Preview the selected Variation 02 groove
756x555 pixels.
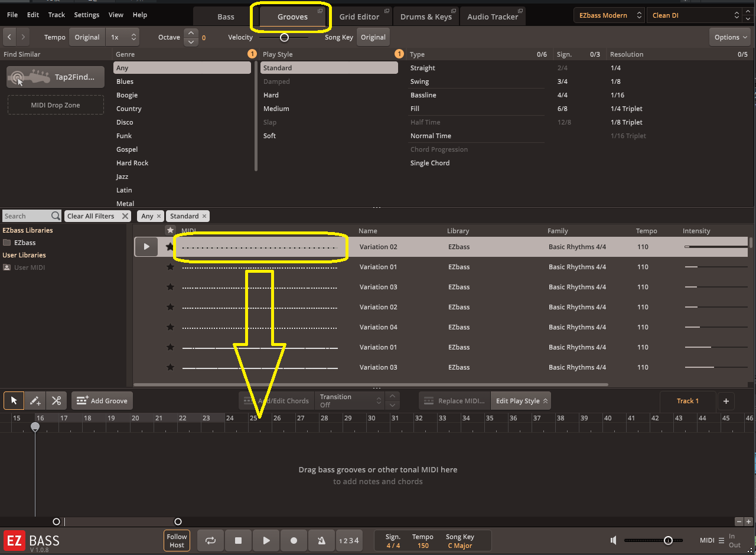146,247
